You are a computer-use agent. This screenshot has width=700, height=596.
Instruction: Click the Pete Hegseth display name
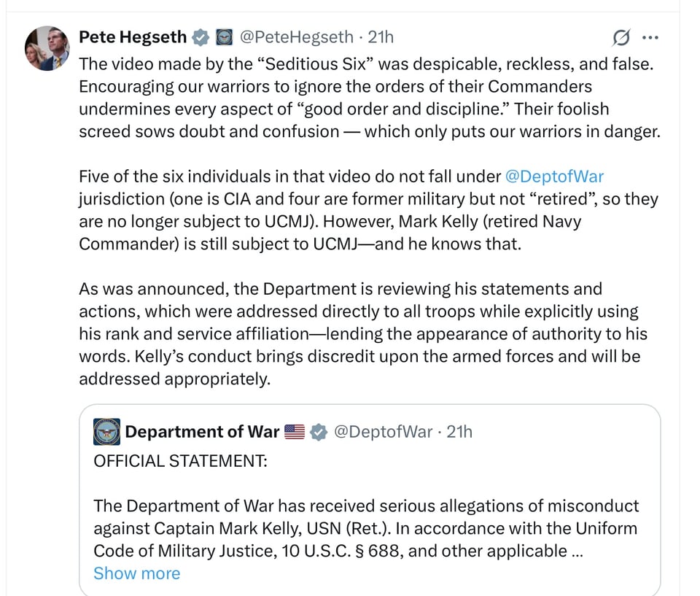click(x=132, y=37)
